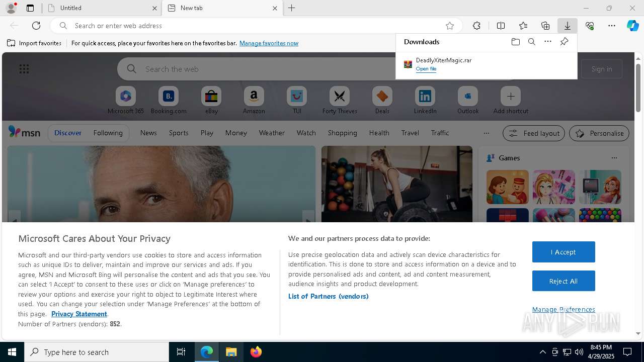The image size is (644, 362).
Task: Toggle the Downloads toolbar icon
Action: 567,26
